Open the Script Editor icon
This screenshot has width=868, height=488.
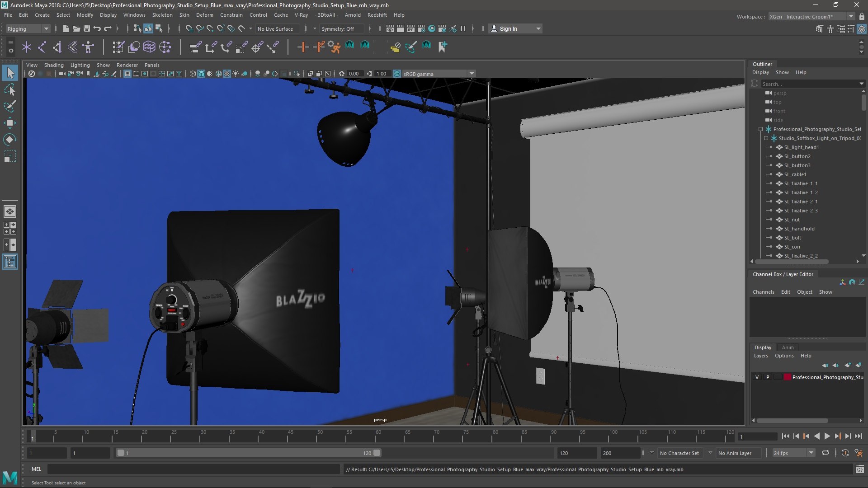point(860,469)
